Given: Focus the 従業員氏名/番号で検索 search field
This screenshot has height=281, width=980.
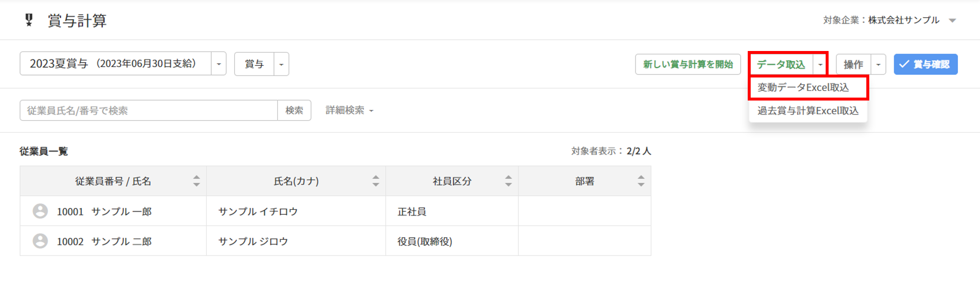Looking at the screenshot, I should 149,110.
